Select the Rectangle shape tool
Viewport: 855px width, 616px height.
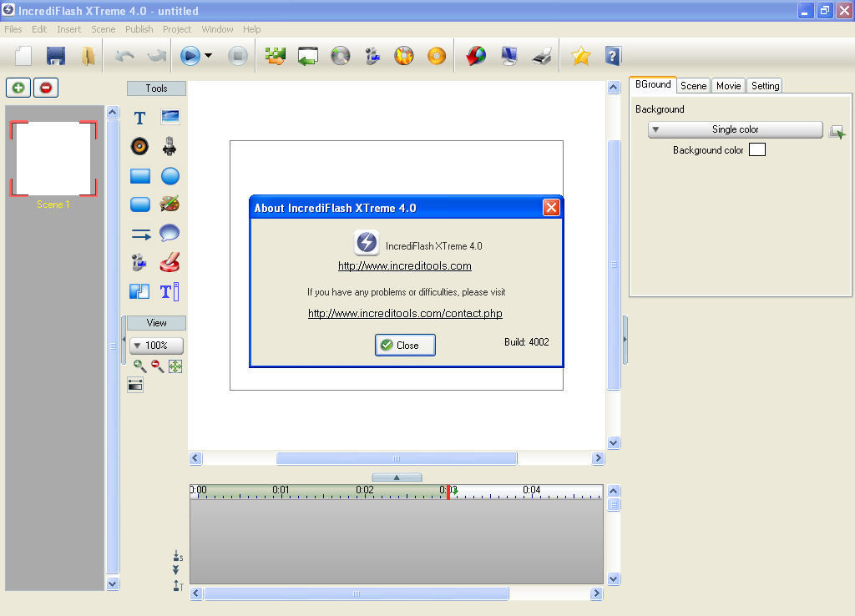click(140, 176)
